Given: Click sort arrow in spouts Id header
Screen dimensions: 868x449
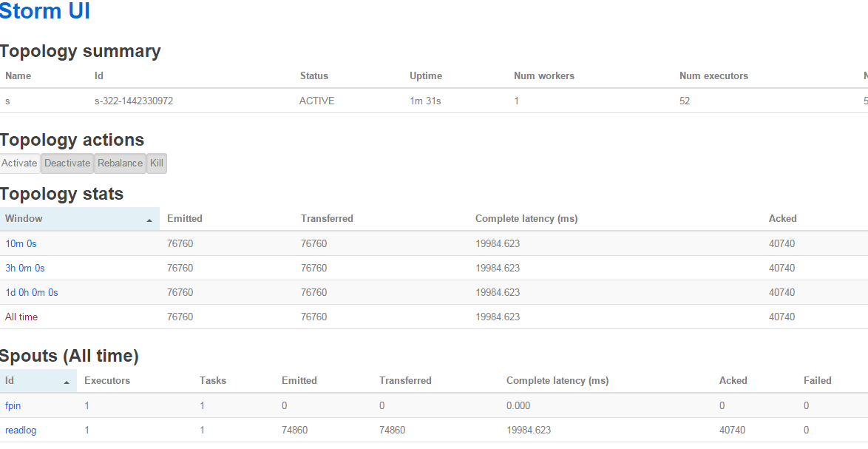Looking at the screenshot, I should pos(67,382).
